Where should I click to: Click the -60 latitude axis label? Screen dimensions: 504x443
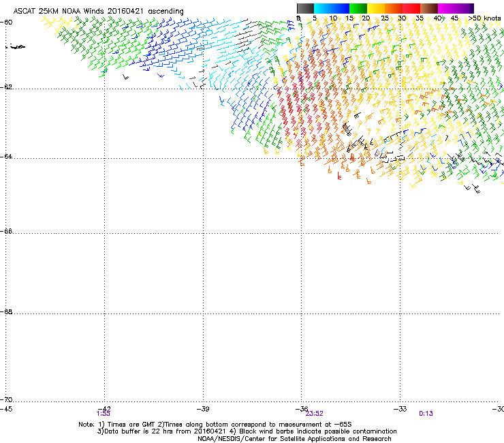coord(6,22)
